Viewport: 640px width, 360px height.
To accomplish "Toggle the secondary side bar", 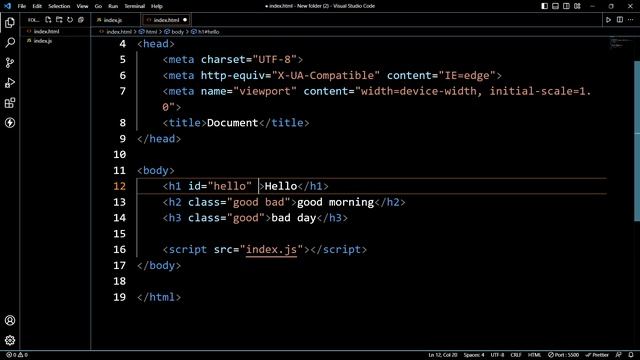I will 567,6.
